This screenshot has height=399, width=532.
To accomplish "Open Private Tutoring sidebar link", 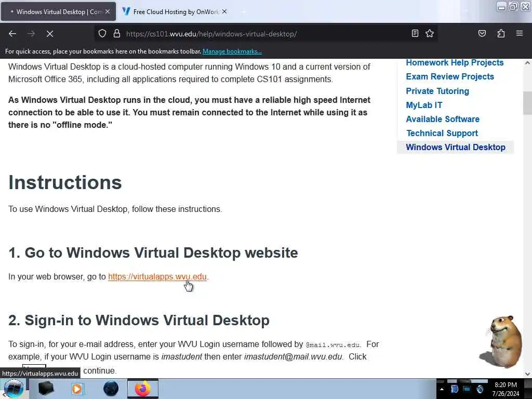I will [x=437, y=91].
